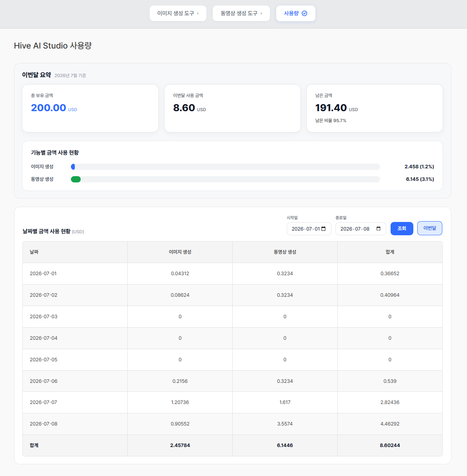The image size is (467, 476).
Task: Select the 2026-07-07 date row cell
Action: click(x=75, y=402)
